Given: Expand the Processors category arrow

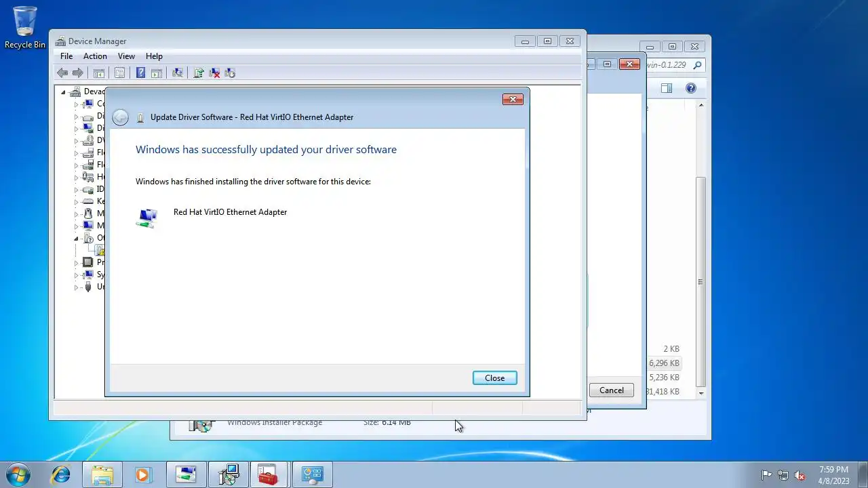Looking at the screenshot, I should click(76, 263).
